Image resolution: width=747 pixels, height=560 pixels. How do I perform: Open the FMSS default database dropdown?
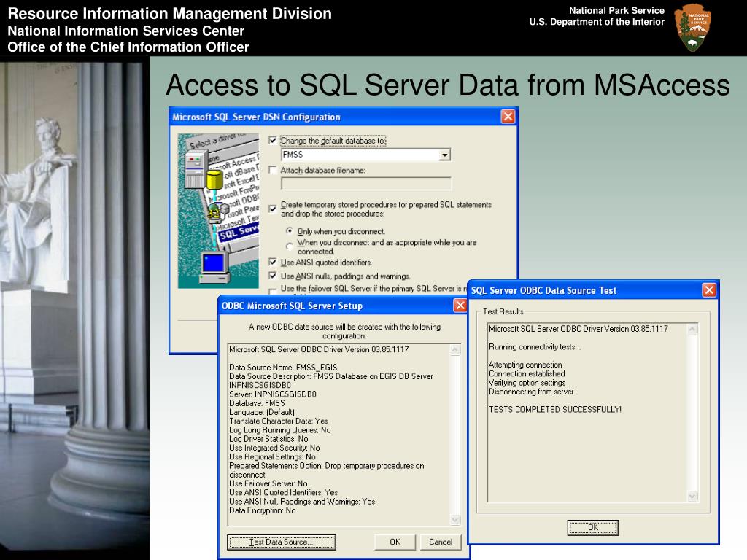click(445, 155)
